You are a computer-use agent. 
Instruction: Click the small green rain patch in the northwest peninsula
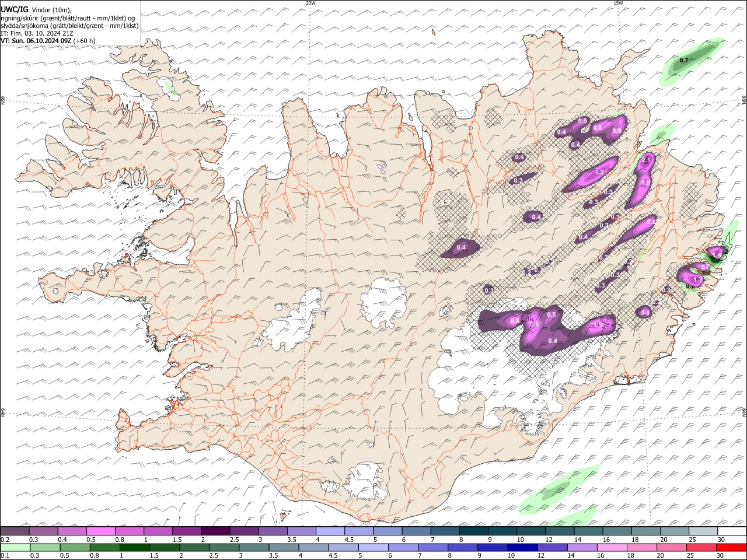170,88
